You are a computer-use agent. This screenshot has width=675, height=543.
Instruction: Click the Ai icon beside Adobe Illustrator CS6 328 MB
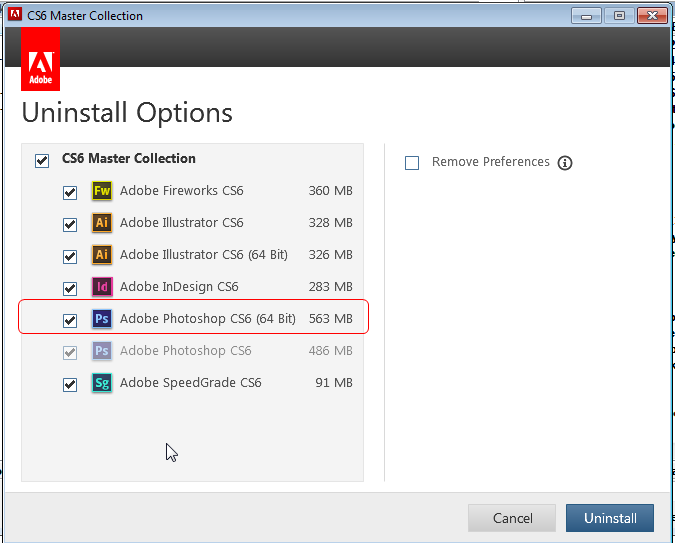(x=102, y=223)
